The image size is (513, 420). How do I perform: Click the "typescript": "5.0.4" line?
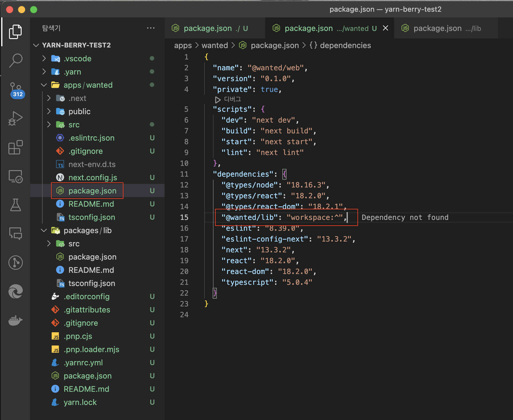click(x=267, y=282)
